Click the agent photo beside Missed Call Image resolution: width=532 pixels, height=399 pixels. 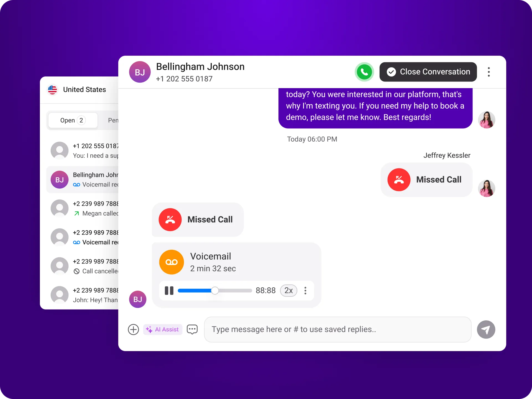click(487, 188)
